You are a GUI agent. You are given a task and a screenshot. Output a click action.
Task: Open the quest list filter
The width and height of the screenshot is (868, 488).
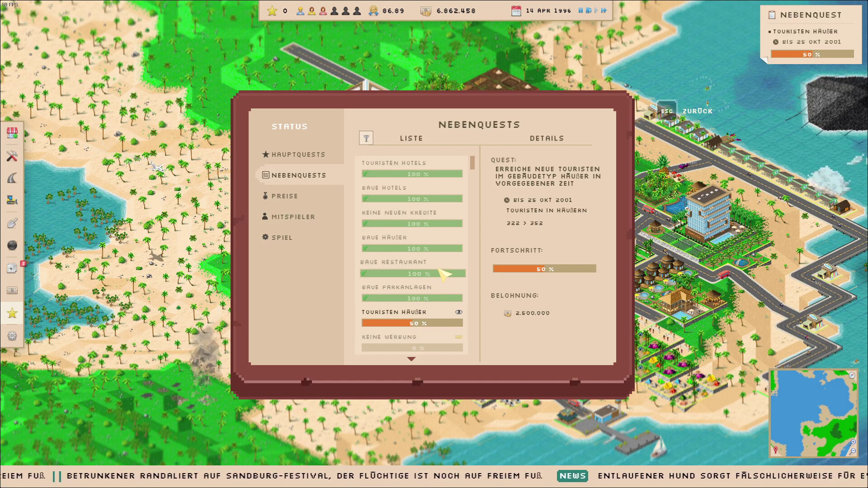(366, 138)
